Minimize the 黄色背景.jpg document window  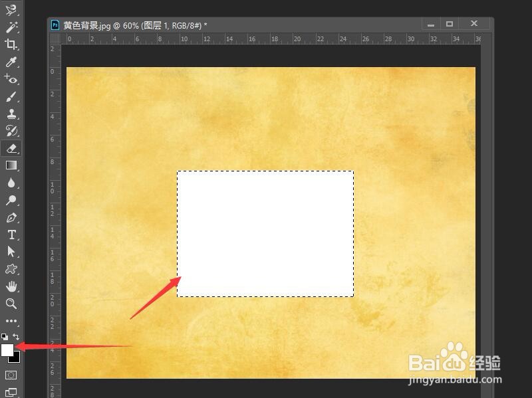coord(431,24)
